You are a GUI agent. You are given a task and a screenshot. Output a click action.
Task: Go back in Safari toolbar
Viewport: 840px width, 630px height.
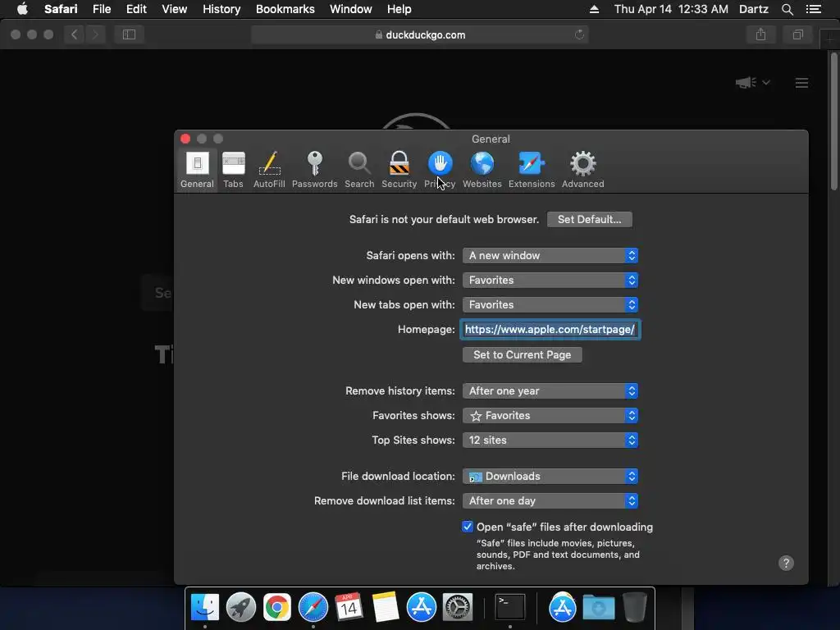pos(75,34)
